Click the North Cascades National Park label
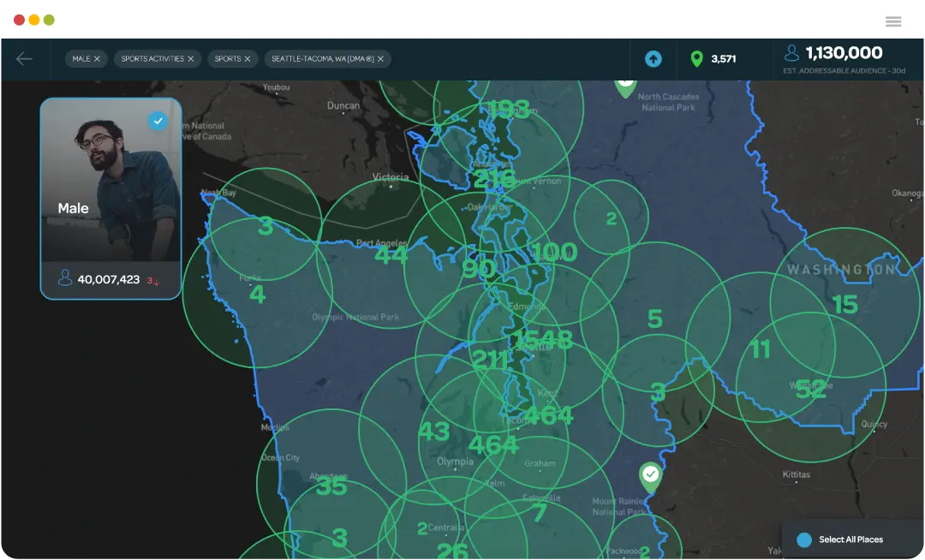The width and height of the screenshot is (925, 560). [x=668, y=102]
